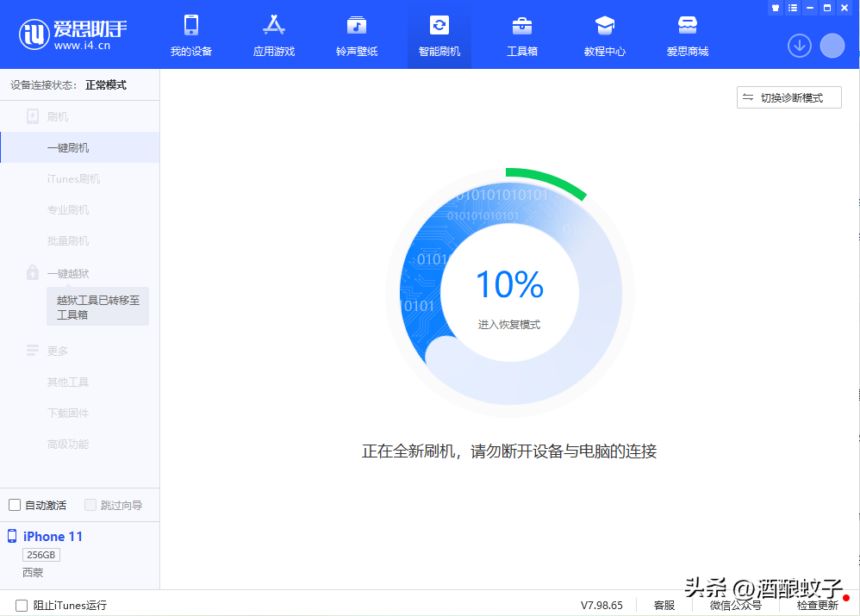Enable 自动激活 checkbox
Screen dimensions: 860x616
(x=15, y=505)
